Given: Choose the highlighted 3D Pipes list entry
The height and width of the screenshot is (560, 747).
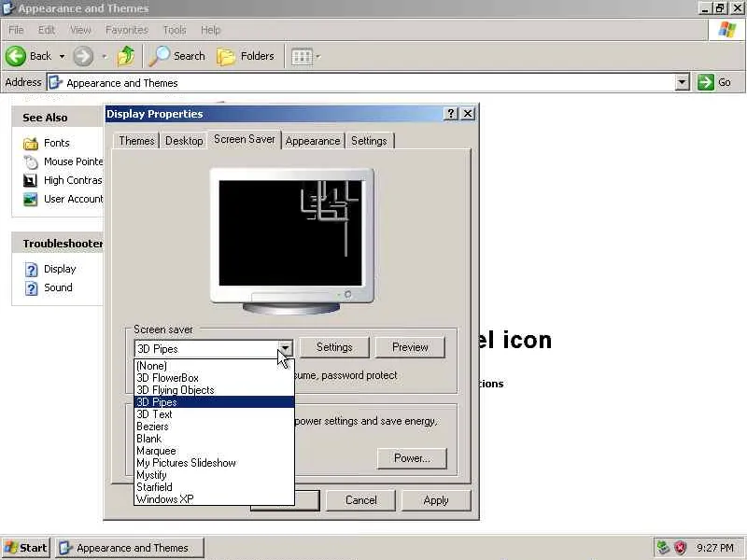Looking at the screenshot, I should [x=215, y=402].
